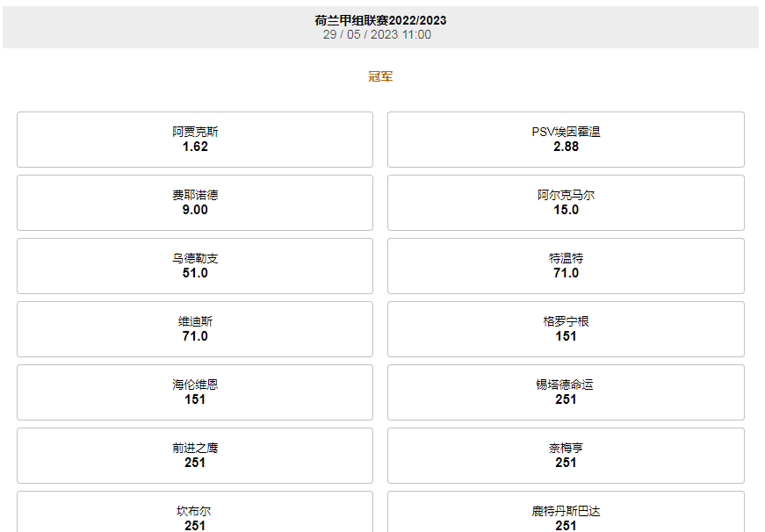765x532 pixels.
Task: Click the 前进之鹰 betting option
Action: tap(194, 455)
